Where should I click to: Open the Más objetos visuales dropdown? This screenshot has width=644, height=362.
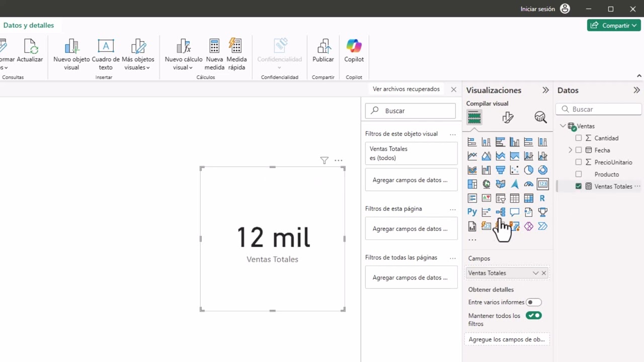[139, 54]
